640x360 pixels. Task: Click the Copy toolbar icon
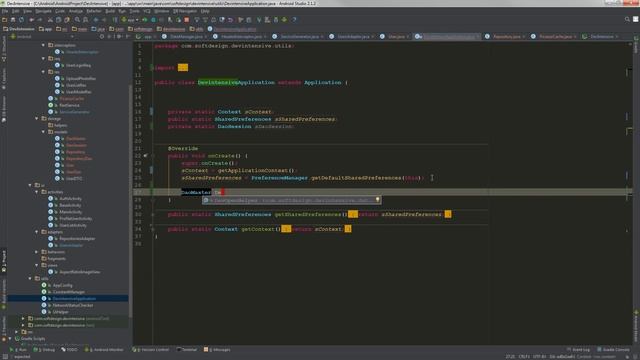pos(58,20)
